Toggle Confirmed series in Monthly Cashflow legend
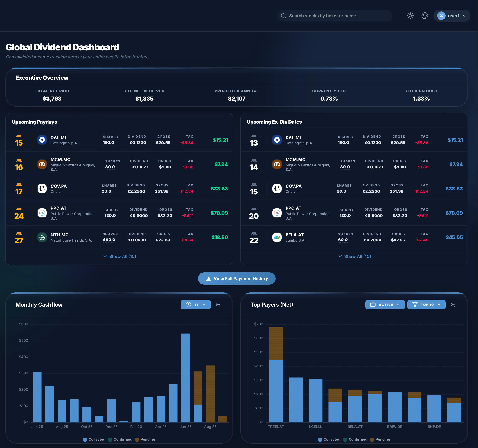The height and width of the screenshot is (448, 478). click(120, 439)
